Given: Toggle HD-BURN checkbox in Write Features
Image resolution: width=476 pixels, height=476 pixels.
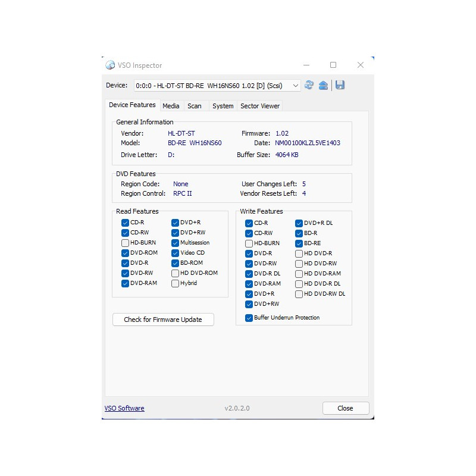Looking at the screenshot, I should (x=249, y=243).
